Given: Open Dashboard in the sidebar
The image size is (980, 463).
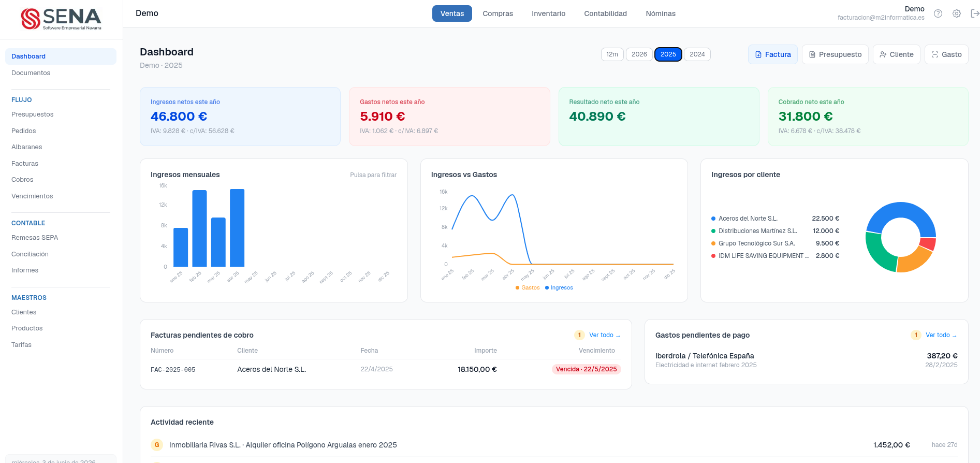Looking at the screenshot, I should [x=61, y=56].
